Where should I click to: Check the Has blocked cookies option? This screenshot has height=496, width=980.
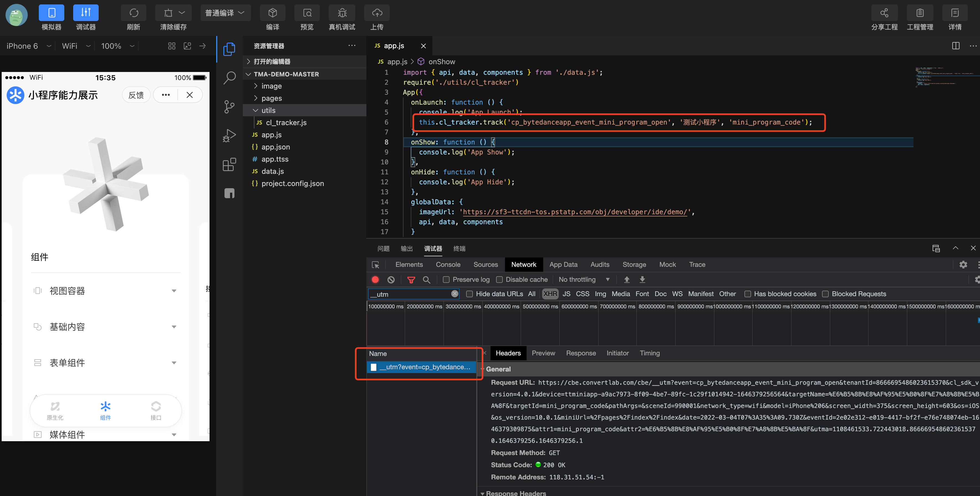(x=748, y=294)
